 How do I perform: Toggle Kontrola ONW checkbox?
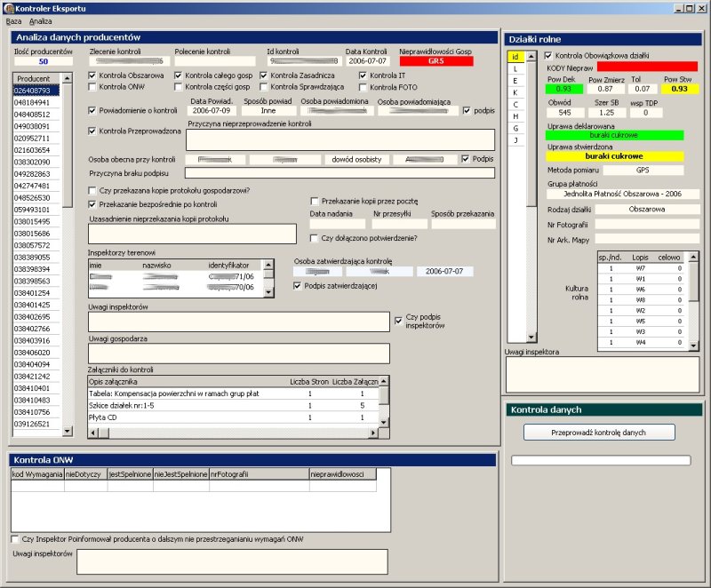click(x=92, y=86)
